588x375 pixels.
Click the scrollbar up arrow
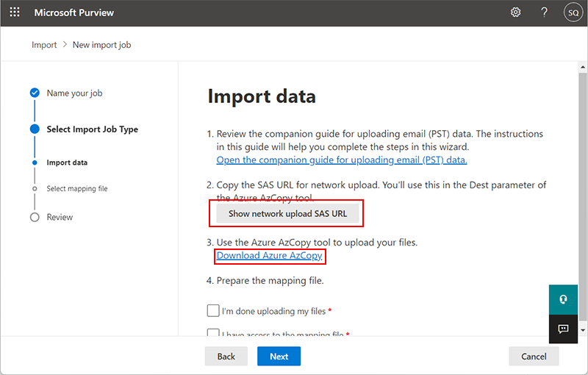(582, 67)
